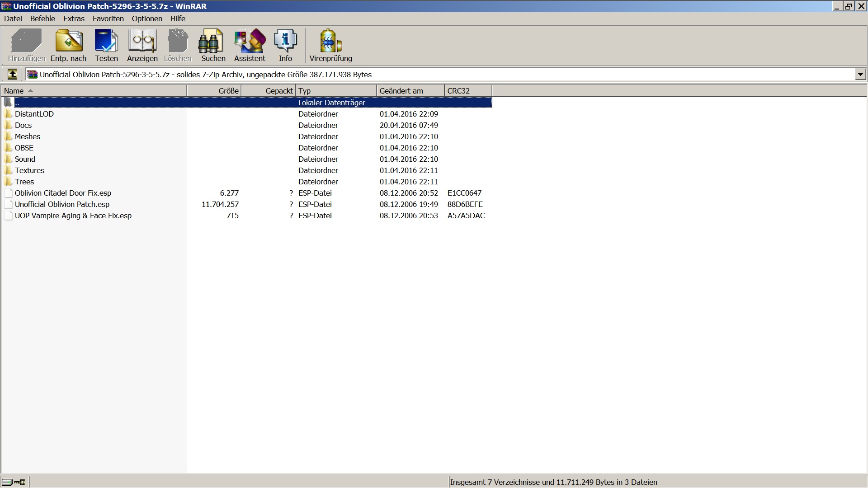
Task: Click drive and key status bar icon
Action: coord(14,482)
